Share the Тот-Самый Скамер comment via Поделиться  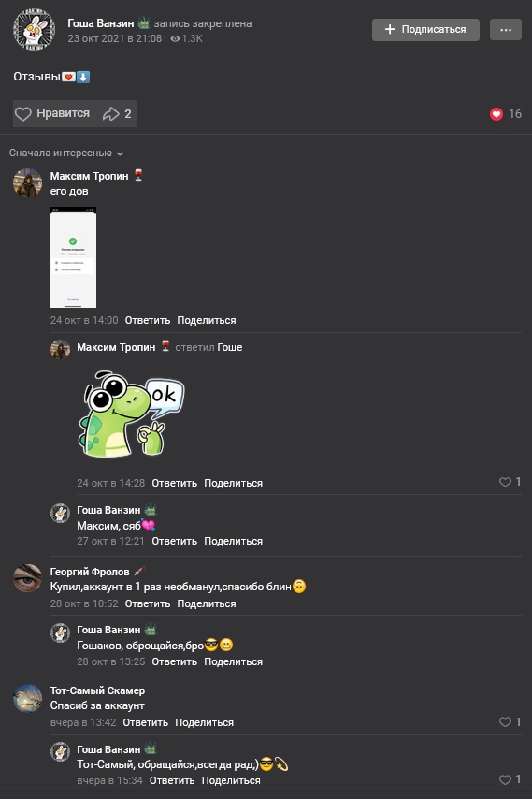point(204,722)
